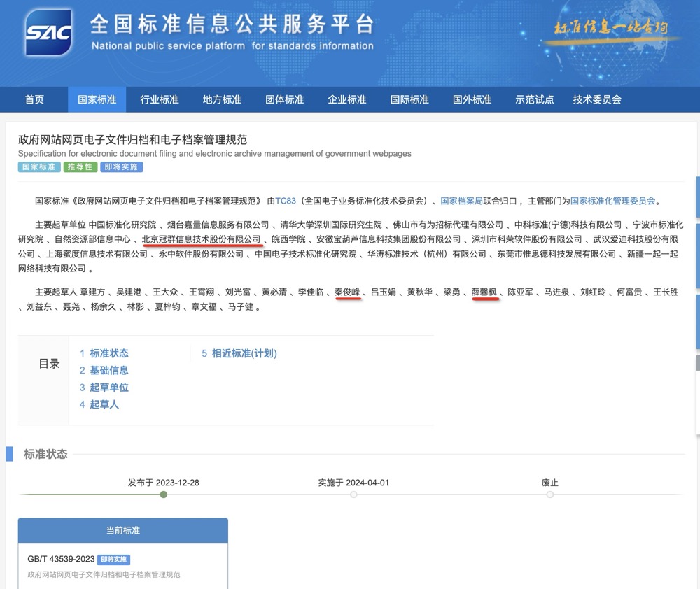
Task: Click the English title Specification for electronic document filing
Action: pyautogui.click(x=215, y=153)
